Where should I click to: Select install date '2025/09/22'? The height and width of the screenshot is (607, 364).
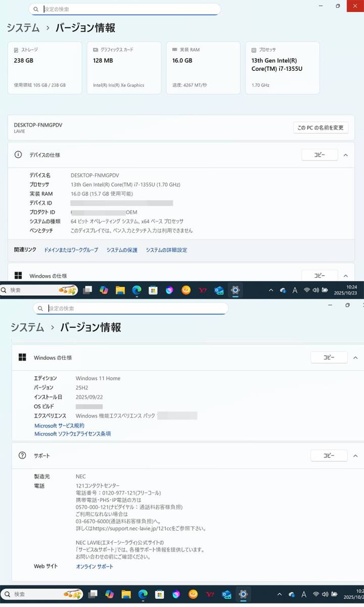tap(89, 397)
